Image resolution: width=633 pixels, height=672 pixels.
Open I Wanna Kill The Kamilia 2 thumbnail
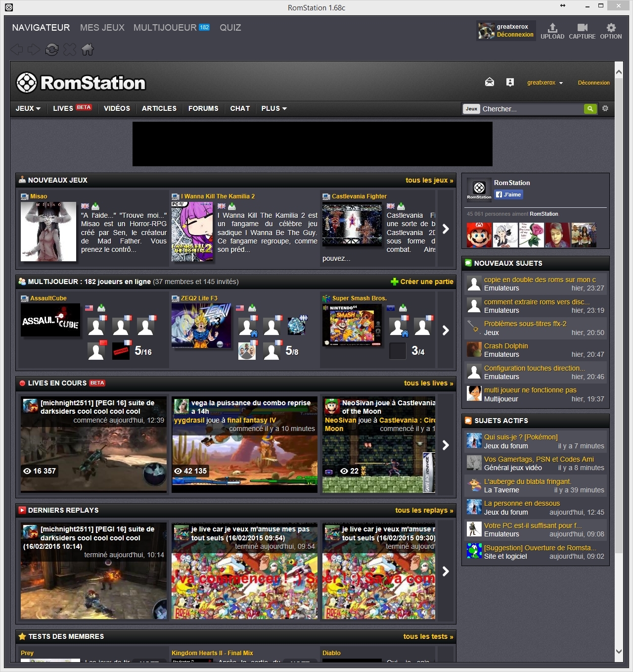192,231
